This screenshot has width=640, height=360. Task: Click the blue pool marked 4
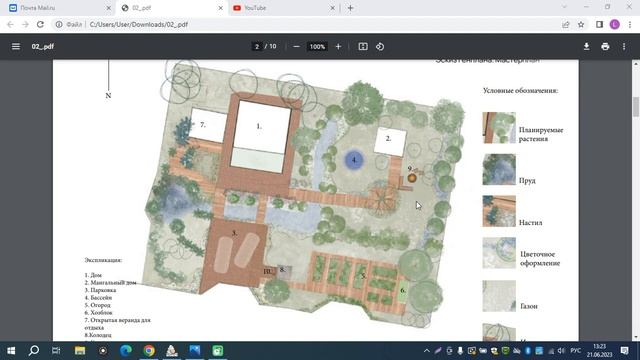click(x=354, y=160)
